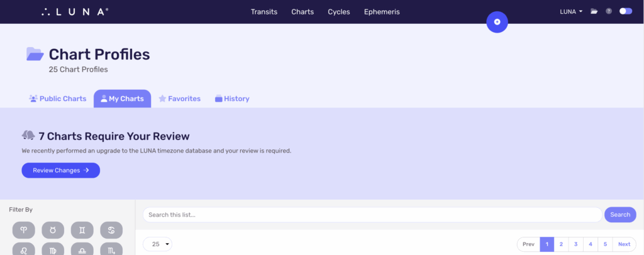Click the Search button

619,215
